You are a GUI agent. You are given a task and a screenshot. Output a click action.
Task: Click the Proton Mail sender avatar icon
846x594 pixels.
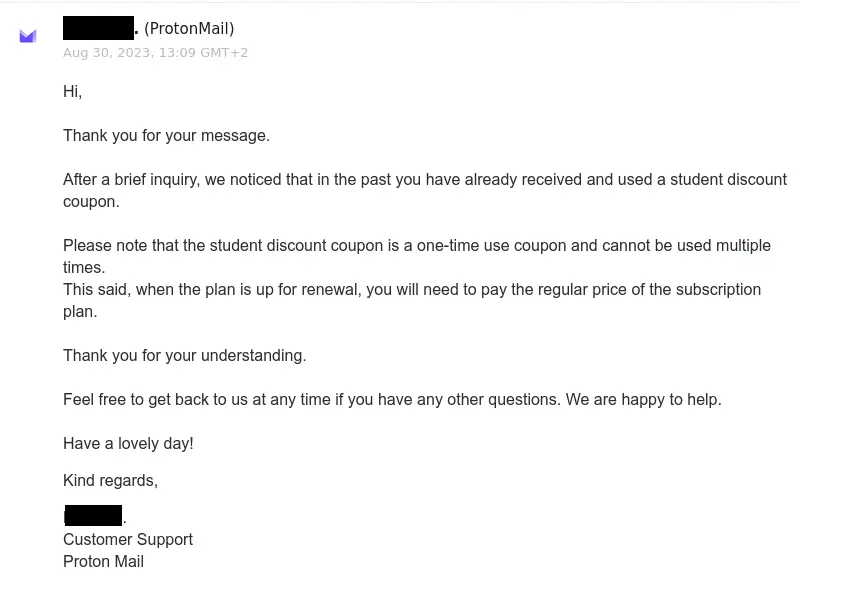(x=28, y=36)
